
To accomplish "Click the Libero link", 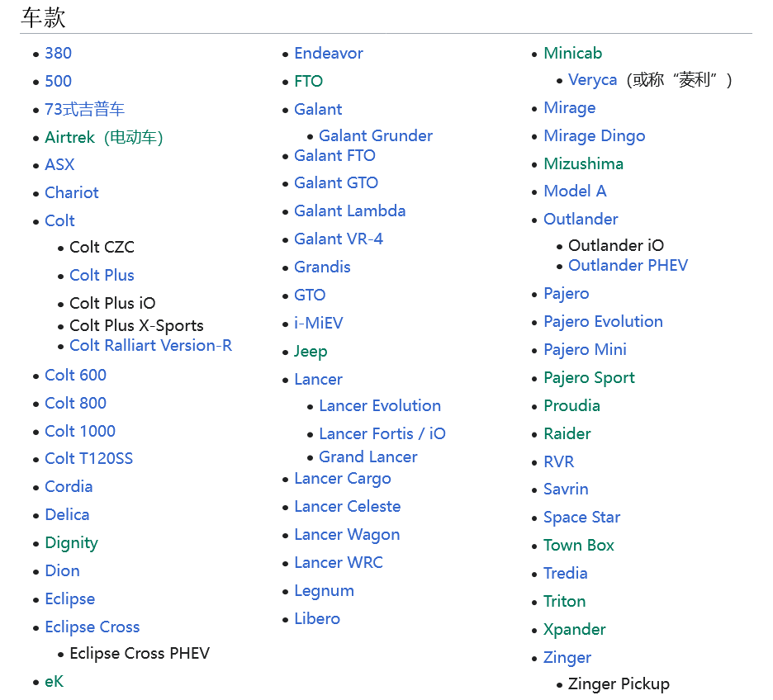I will pyautogui.click(x=317, y=619).
